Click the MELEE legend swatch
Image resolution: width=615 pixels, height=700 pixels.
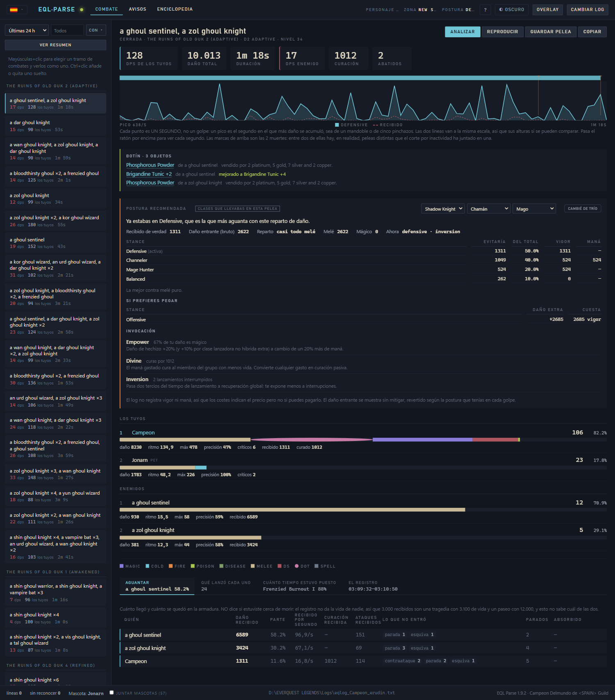[x=253, y=566]
